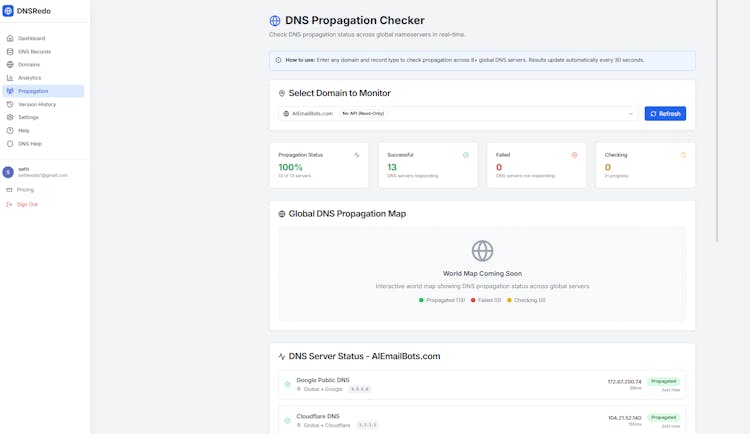Click the user avatar for seth
Viewport: 750px width, 434px height.
coord(8,172)
